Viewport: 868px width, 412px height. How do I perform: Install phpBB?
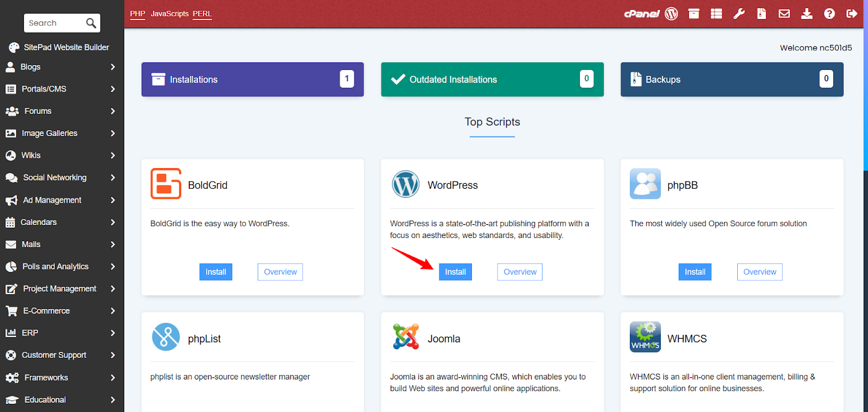coord(695,272)
